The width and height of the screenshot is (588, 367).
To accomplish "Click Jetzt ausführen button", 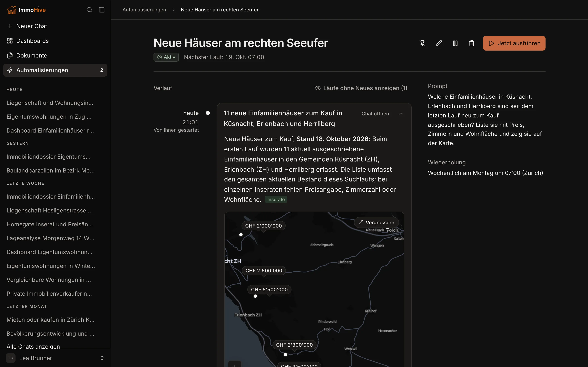I will (x=514, y=43).
